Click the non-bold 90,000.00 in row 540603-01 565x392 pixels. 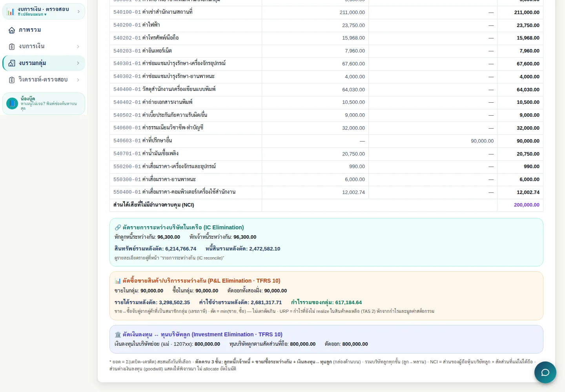tap(482, 141)
